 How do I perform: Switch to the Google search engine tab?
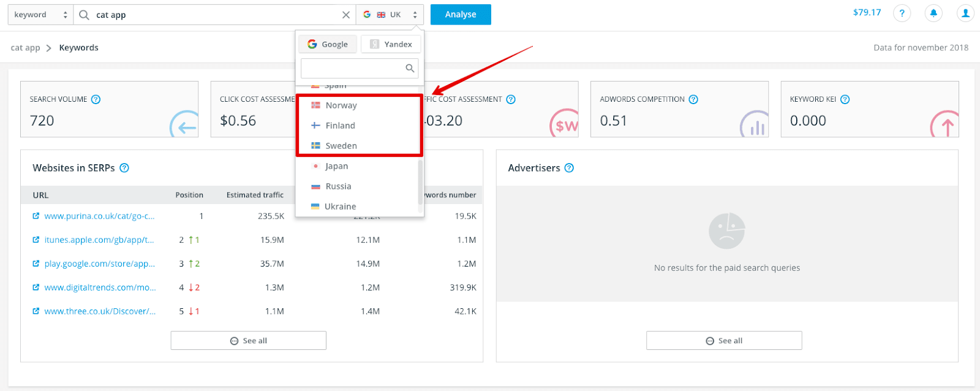coord(328,44)
